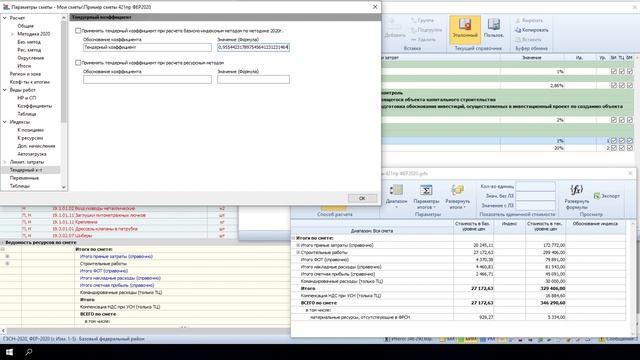Screen dimensions: 640x360
Task: Click the Вставить clipboard command
Action: pyautogui.click(x=529, y=40)
